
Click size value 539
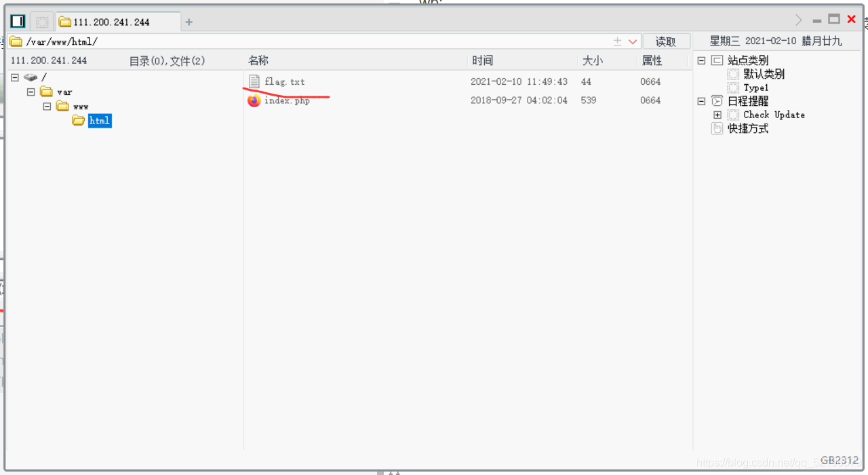(x=589, y=100)
